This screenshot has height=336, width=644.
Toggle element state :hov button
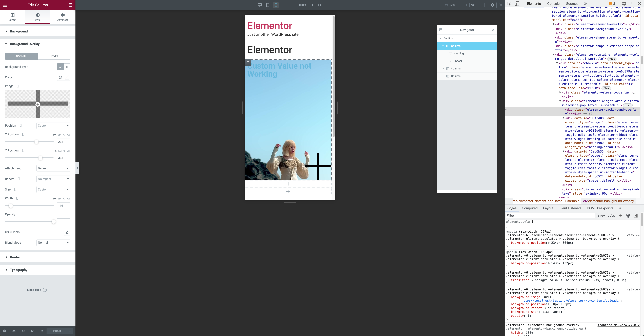tap(601, 216)
